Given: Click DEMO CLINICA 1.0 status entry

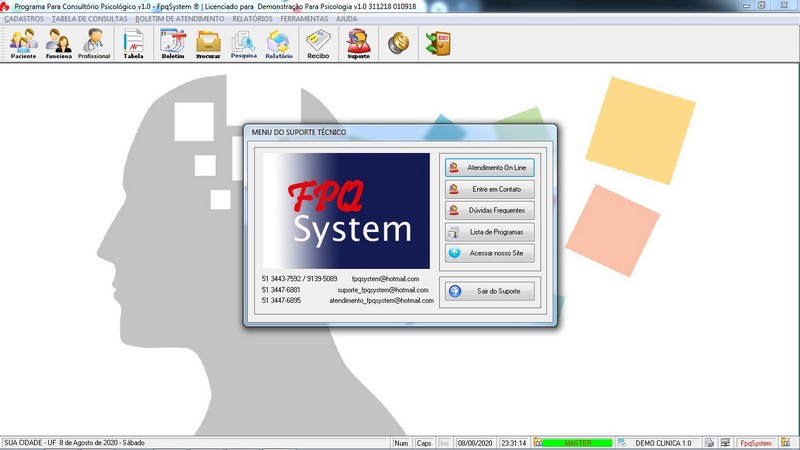Looking at the screenshot, I should 663,443.
